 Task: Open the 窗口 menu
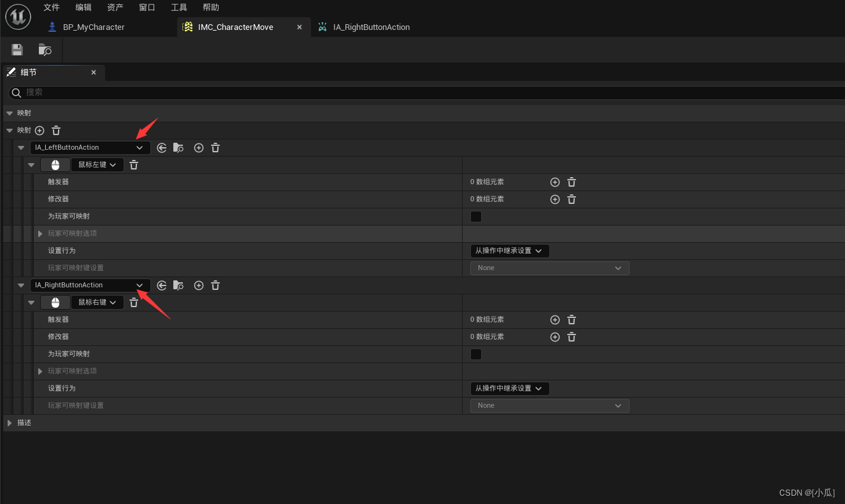click(x=147, y=8)
